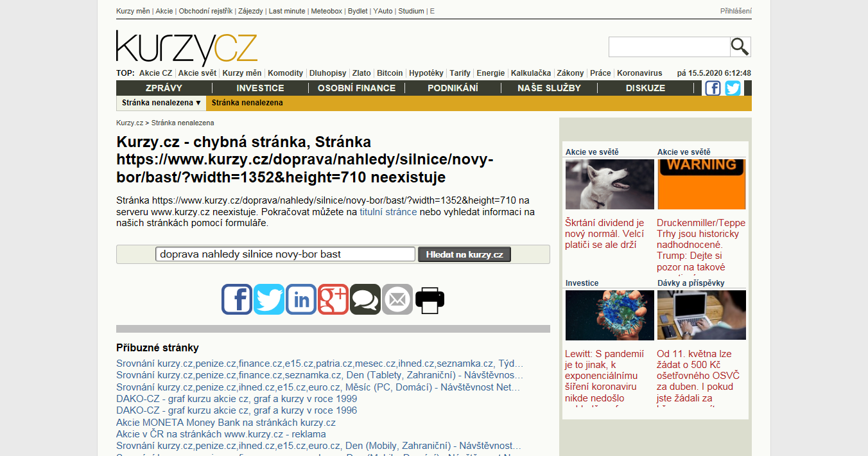Click the 'Hledat na kurzy.cz' button
Image resolution: width=868 pixels, height=456 pixels.
(465, 254)
